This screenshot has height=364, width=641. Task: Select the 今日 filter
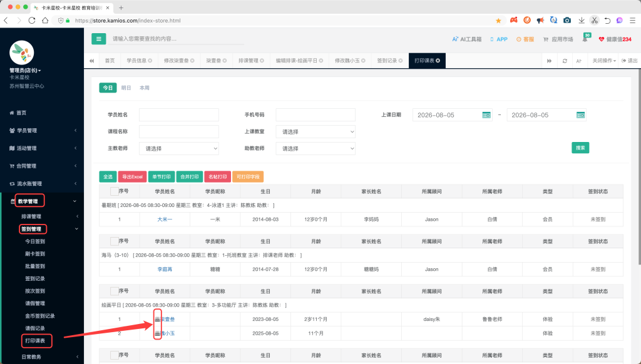point(108,88)
